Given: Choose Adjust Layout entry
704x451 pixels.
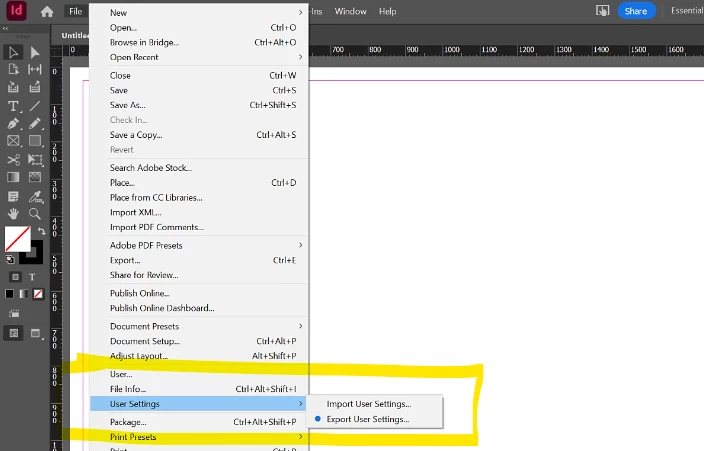Looking at the screenshot, I should pyautogui.click(x=199, y=356).
